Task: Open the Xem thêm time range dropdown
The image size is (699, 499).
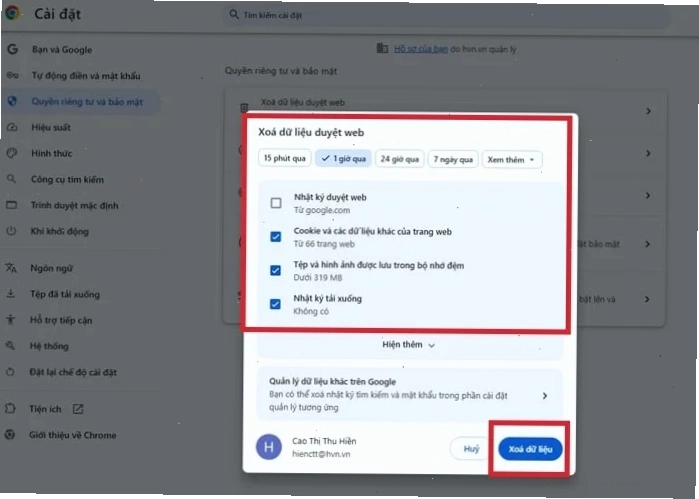Action: point(512,160)
